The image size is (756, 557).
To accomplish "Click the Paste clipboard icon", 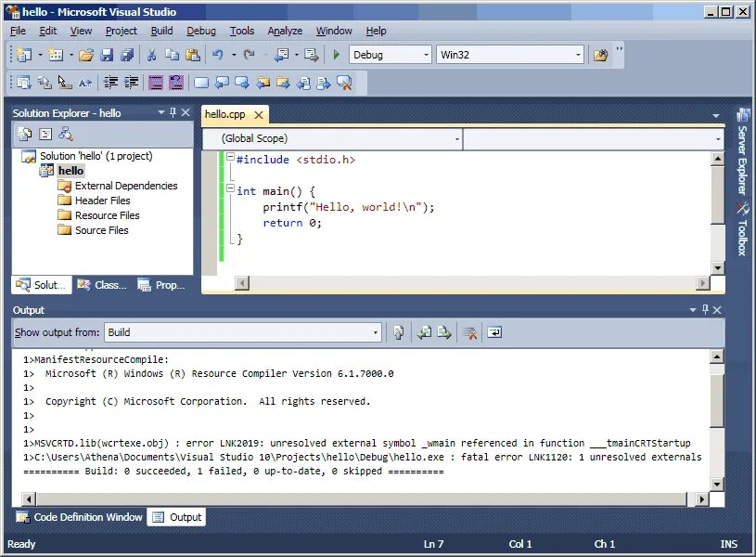I will click(x=192, y=55).
